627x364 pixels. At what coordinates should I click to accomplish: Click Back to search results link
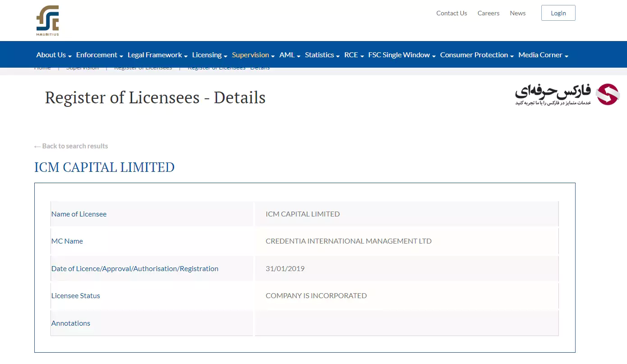(x=71, y=146)
